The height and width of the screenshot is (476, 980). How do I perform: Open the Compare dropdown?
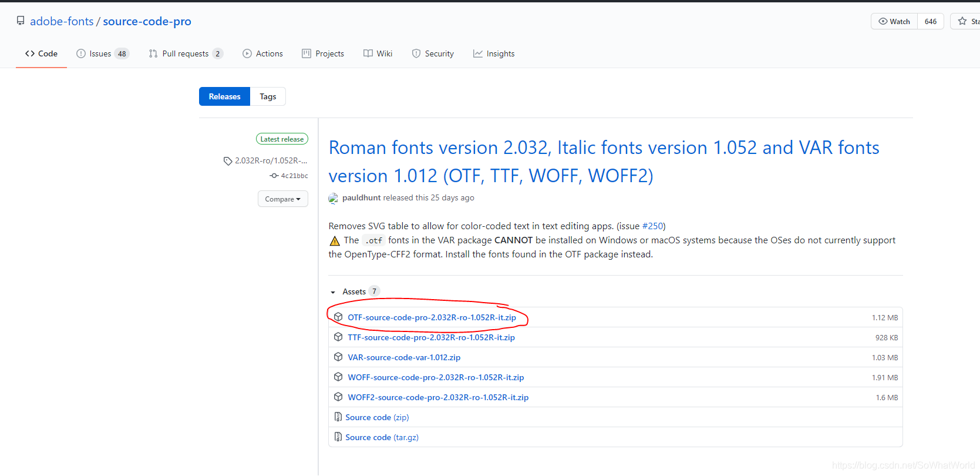(x=282, y=199)
